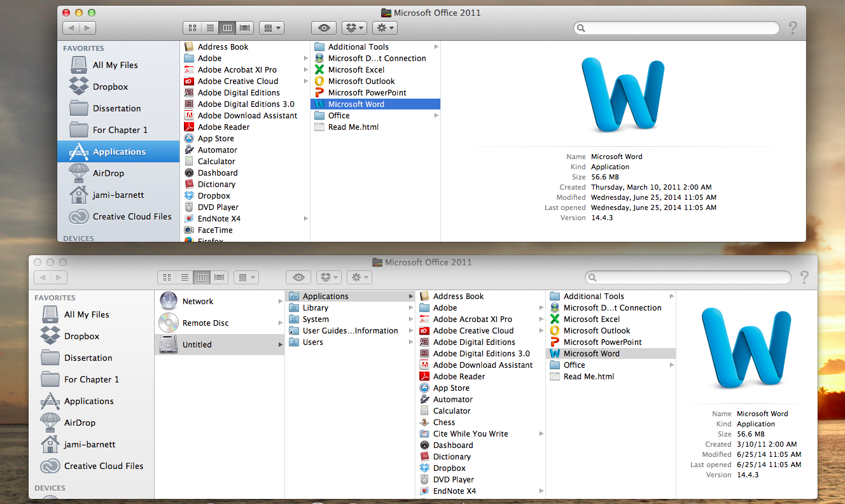Click Back button in top window
845x504 pixels.
pyautogui.click(x=71, y=28)
